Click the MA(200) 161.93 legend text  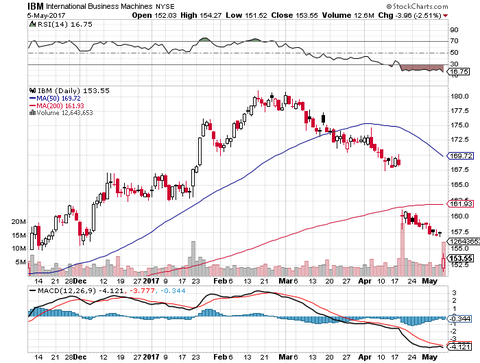click(x=60, y=106)
